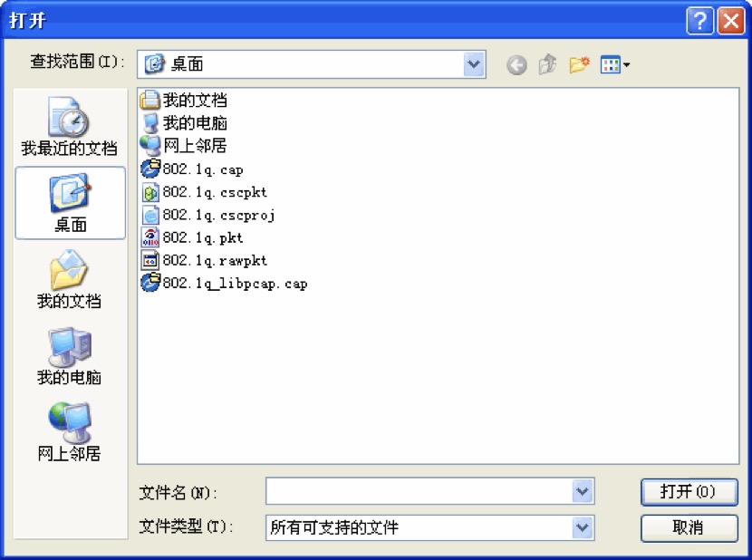
Task: Click the file name input field
Action: (419, 492)
